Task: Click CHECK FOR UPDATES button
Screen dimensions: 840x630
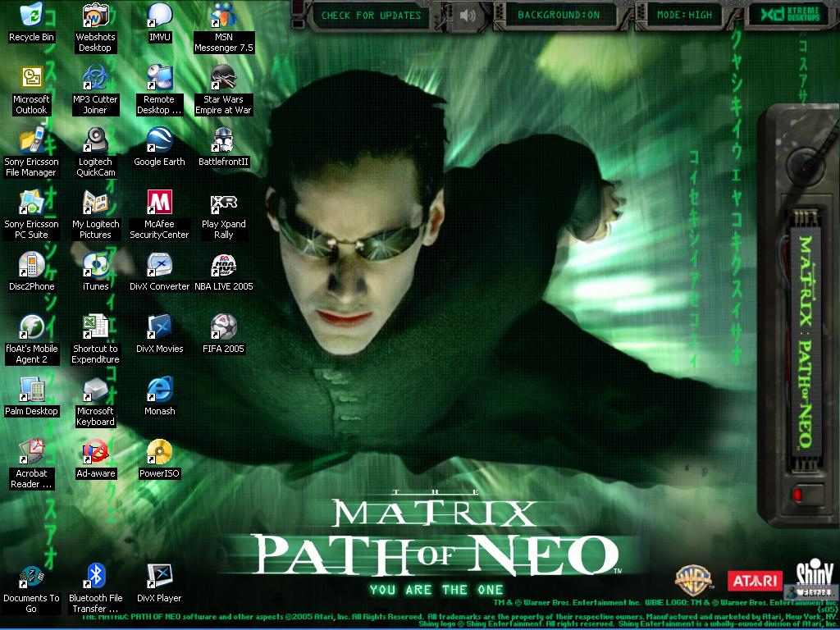Action: (x=372, y=16)
